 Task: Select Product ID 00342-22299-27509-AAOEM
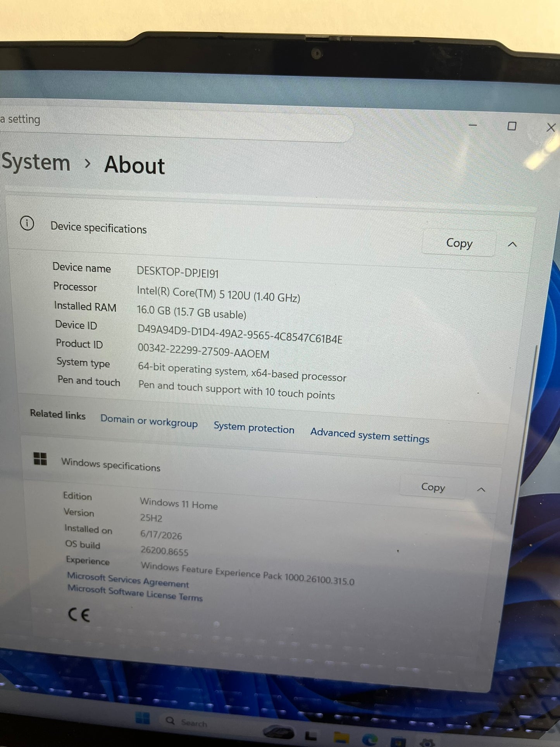click(x=203, y=351)
